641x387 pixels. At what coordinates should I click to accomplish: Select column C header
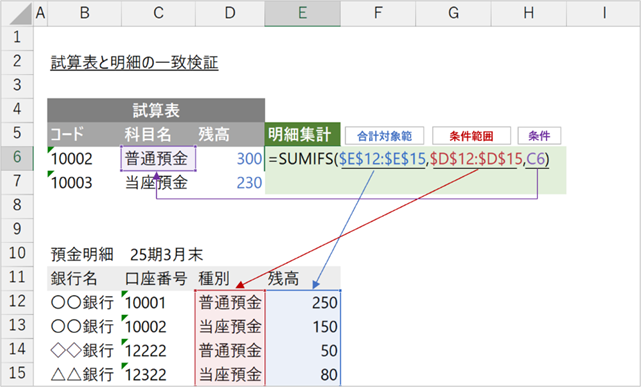coord(158,13)
